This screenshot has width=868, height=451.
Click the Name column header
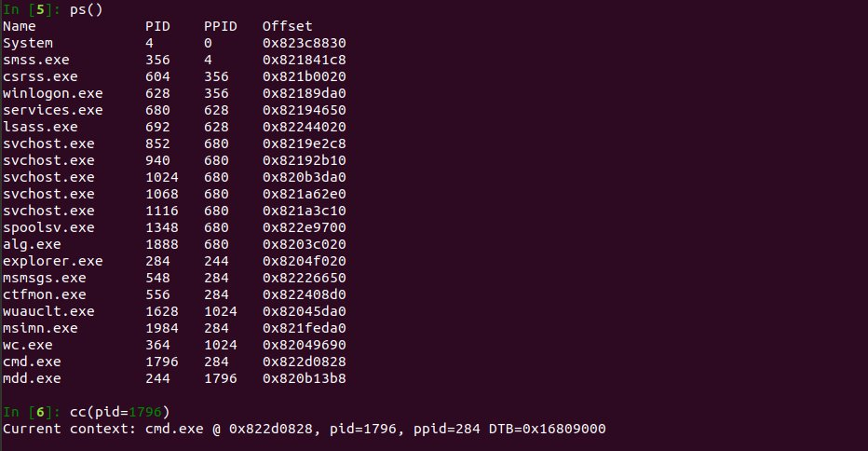click(x=19, y=26)
